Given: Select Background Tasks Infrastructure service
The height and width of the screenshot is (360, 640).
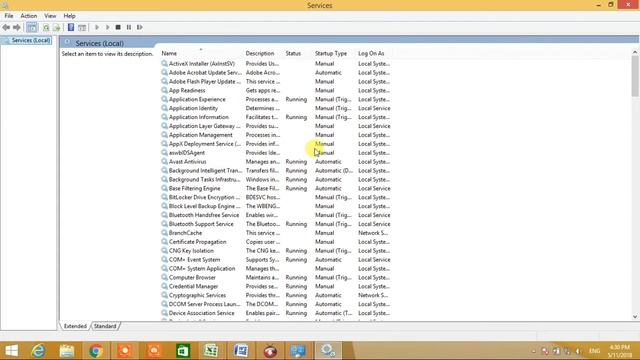Looking at the screenshot, I should [276, 180].
